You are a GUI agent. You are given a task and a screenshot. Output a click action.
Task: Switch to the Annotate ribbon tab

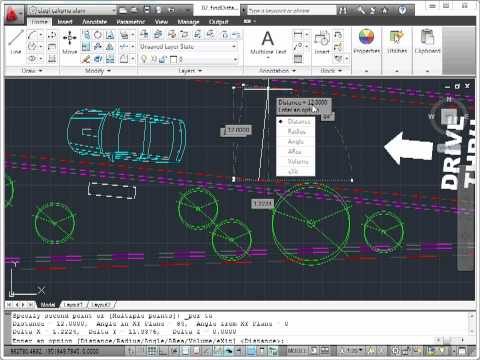point(95,22)
